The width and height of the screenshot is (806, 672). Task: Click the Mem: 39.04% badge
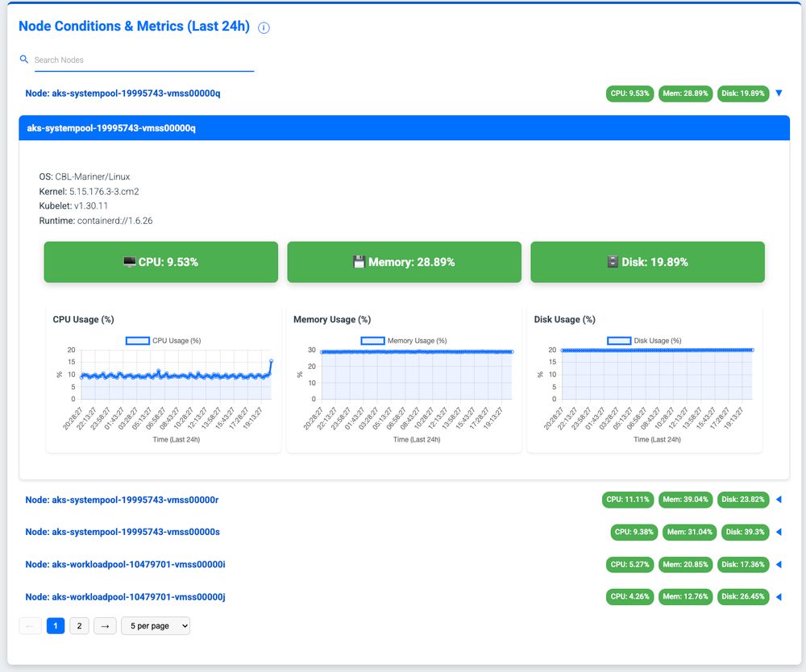coord(685,500)
